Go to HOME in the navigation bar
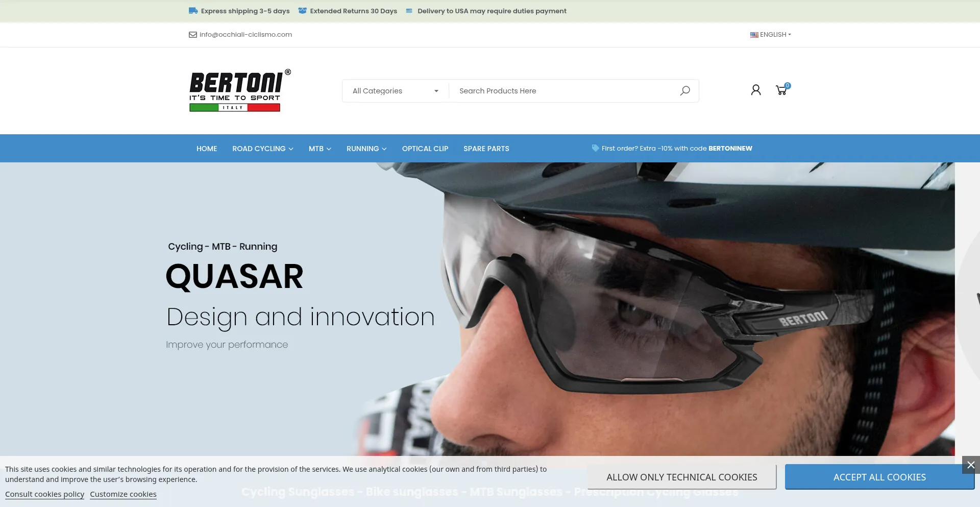 point(207,149)
